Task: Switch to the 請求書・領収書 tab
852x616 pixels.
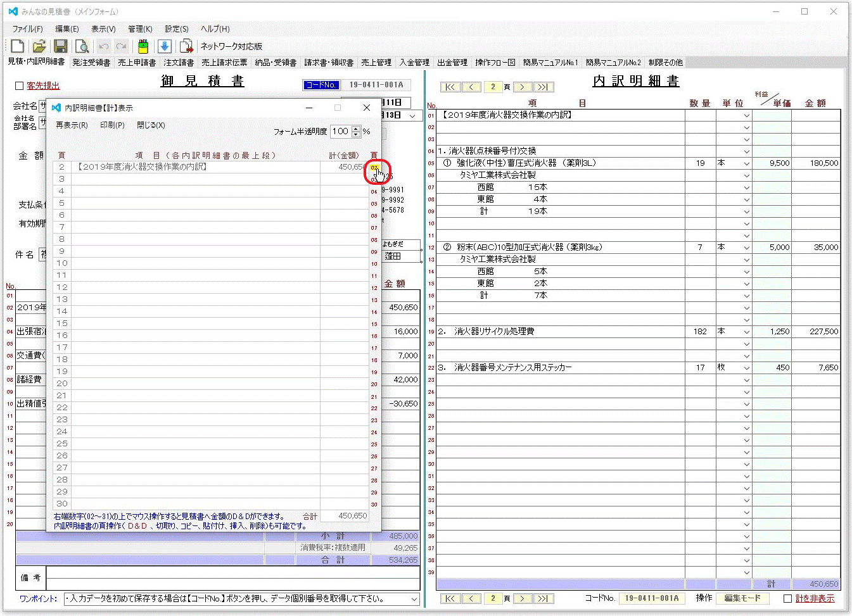Action: tap(329, 63)
